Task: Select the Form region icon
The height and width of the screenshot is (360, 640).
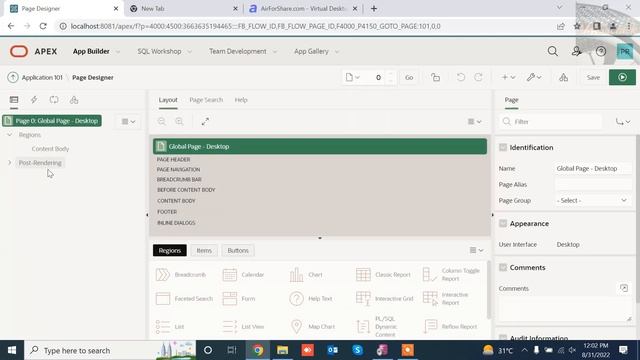Action: (229, 298)
